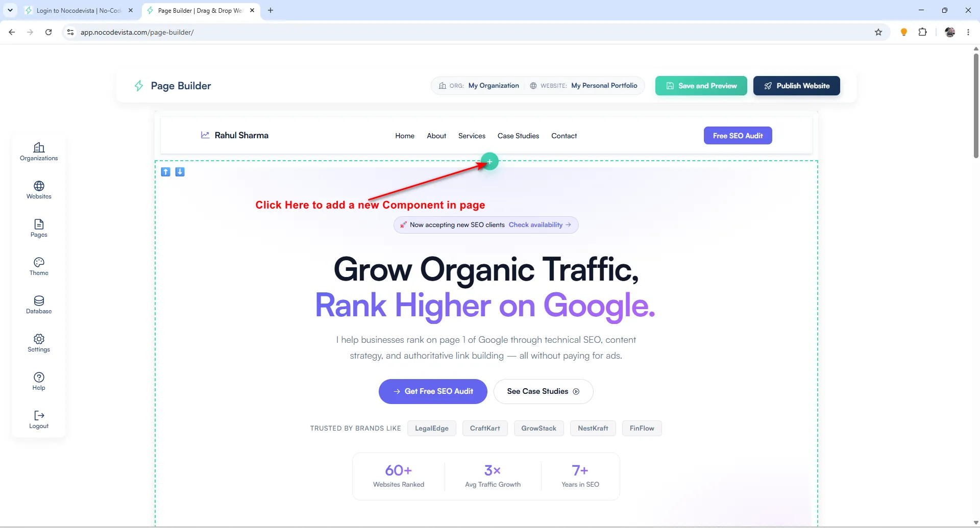
Task: Click the Logout icon in sidebar
Action: (x=39, y=419)
